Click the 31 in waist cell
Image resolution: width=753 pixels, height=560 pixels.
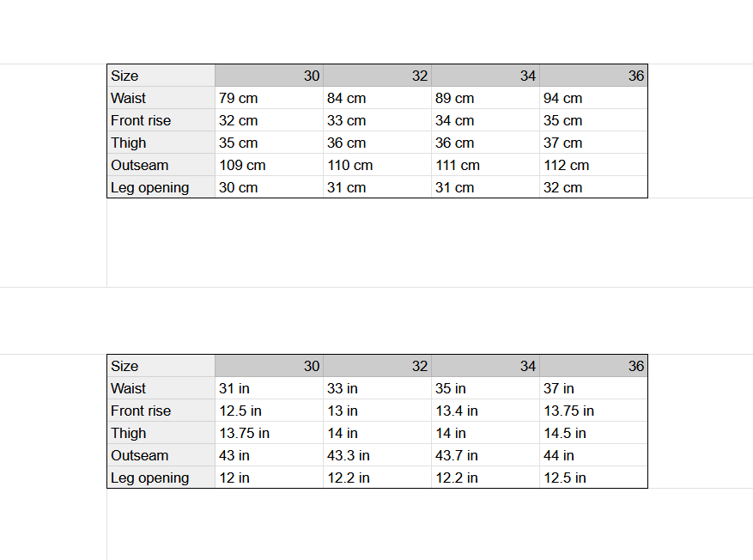point(234,389)
